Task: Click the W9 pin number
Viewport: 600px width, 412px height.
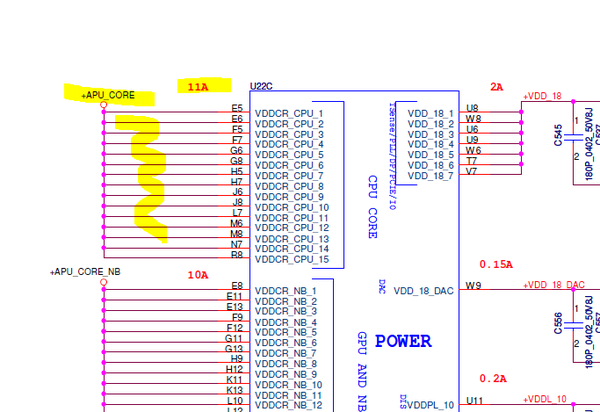Action: pos(473,286)
